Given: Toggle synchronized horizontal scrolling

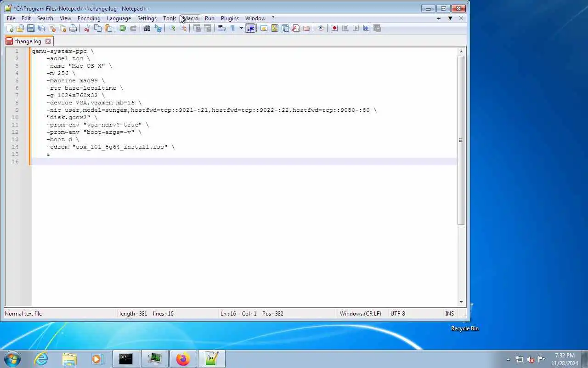Looking at the screenshot, I should 207,28.
